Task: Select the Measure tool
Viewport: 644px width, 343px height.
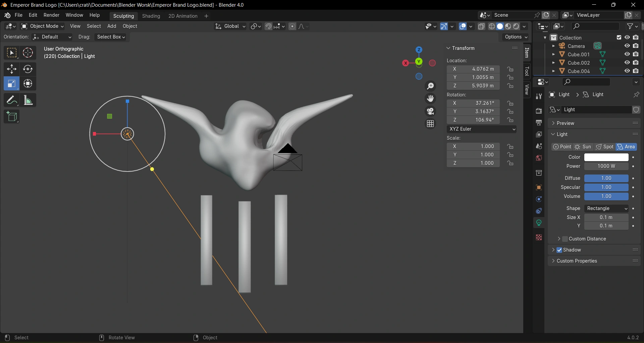Action: (28, 100)
